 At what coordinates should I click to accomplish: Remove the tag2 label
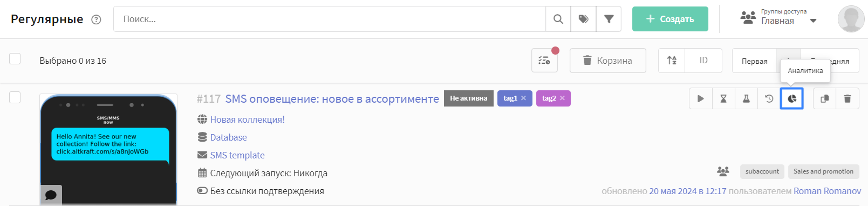point(562,98)
